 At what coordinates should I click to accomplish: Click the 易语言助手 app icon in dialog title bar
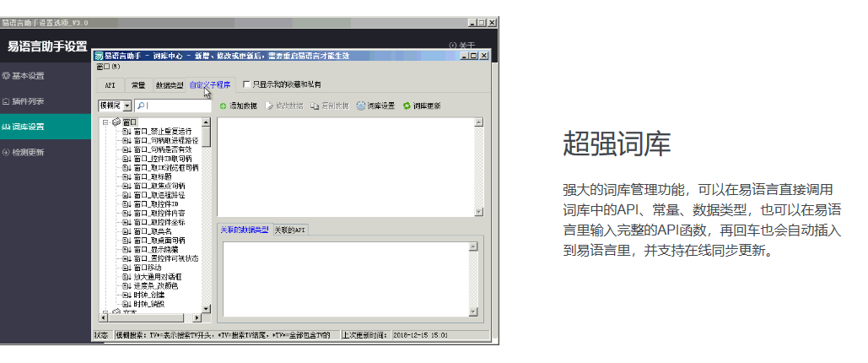pyautogui.click(x=99, y=56)
